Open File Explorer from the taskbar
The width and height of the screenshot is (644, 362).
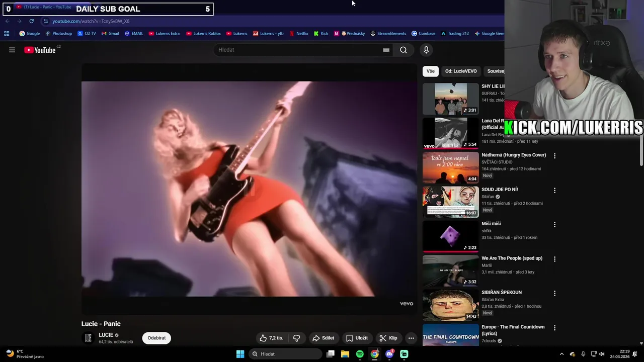(345, 354)
